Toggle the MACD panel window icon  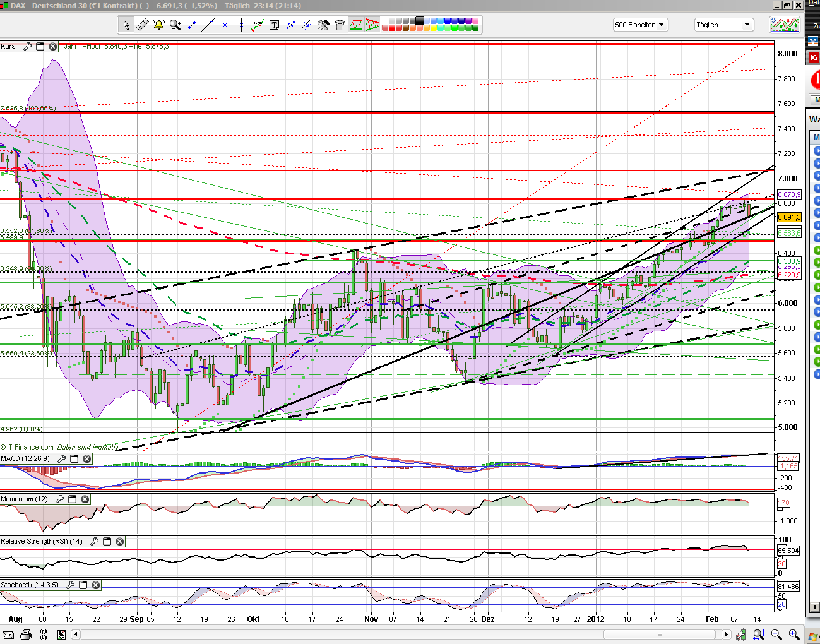coord(74,458)
